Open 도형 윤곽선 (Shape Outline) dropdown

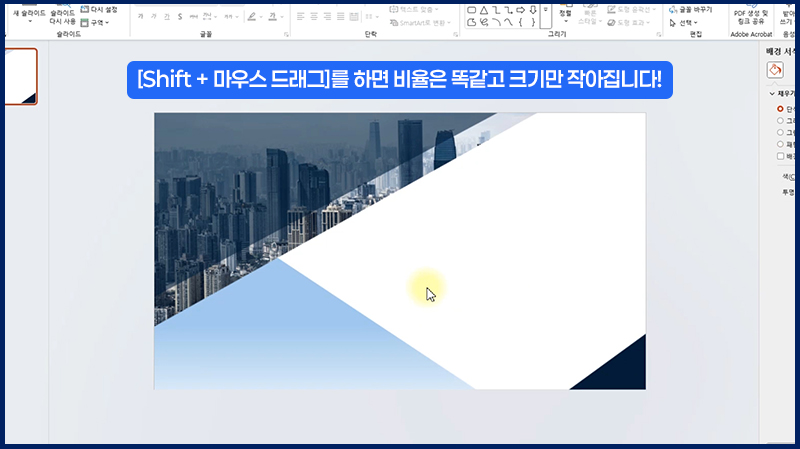(631, 9)
